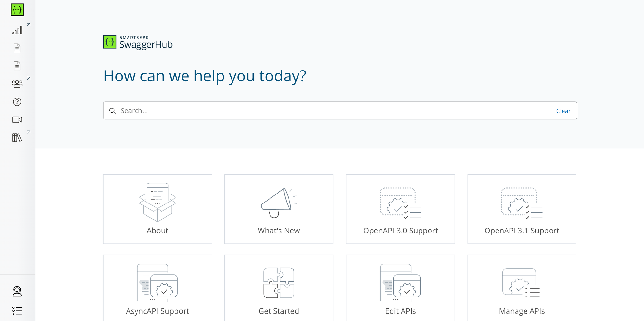Open OpenAPI 3.0 Support documentation
The image size is (644, 321).
pos(400,209)
